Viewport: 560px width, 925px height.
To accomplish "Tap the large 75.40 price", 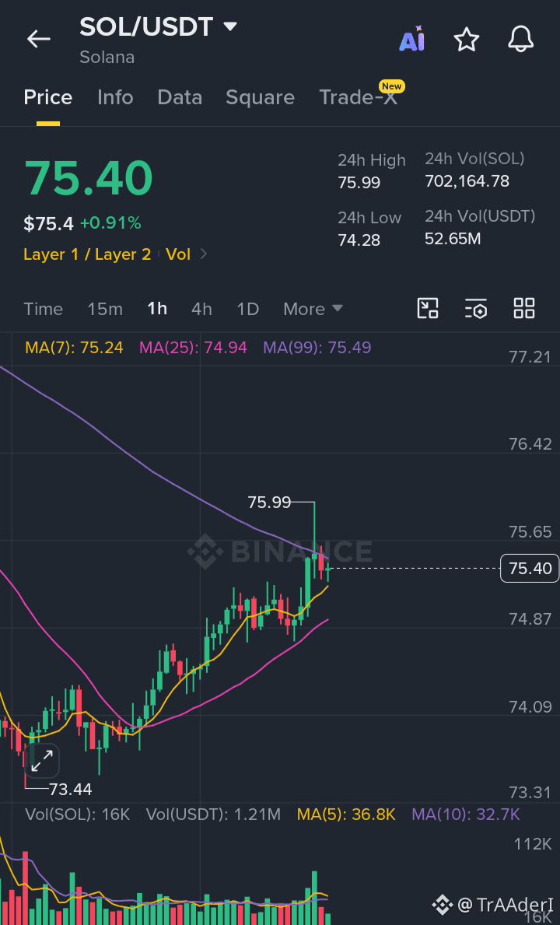I will coord(89,177).
